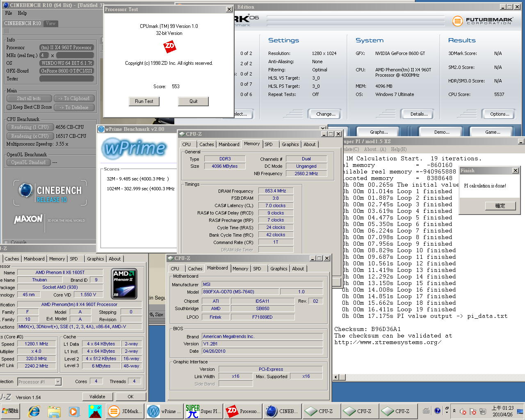Screen dimensions: 525x420
Task: Select the 1024M - 302.999 sec wPrime score
Action: [141, 189]
